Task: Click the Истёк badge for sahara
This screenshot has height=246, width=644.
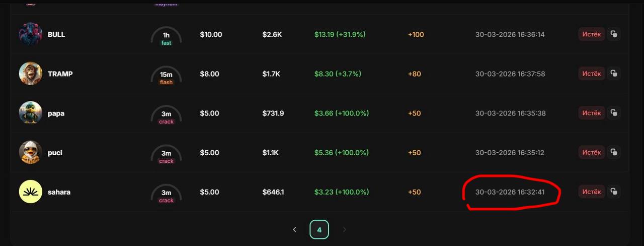Action: (x=591, y=192)
